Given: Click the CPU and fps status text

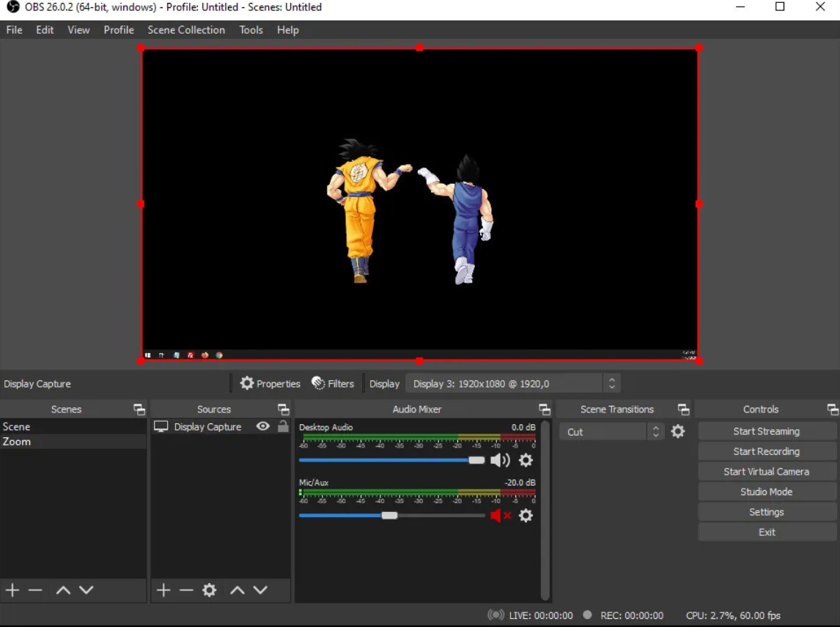Looking at the screenshot, I should [x=733, y=615].
